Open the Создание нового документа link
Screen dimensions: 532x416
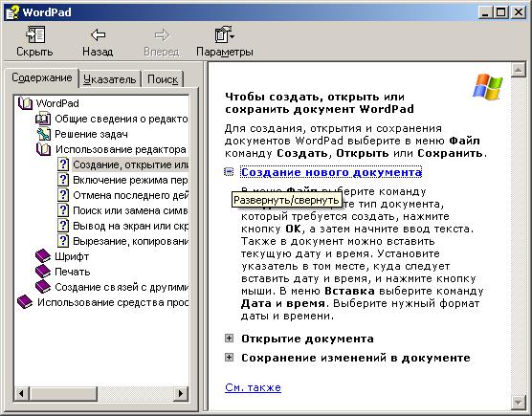coord(331,172)
